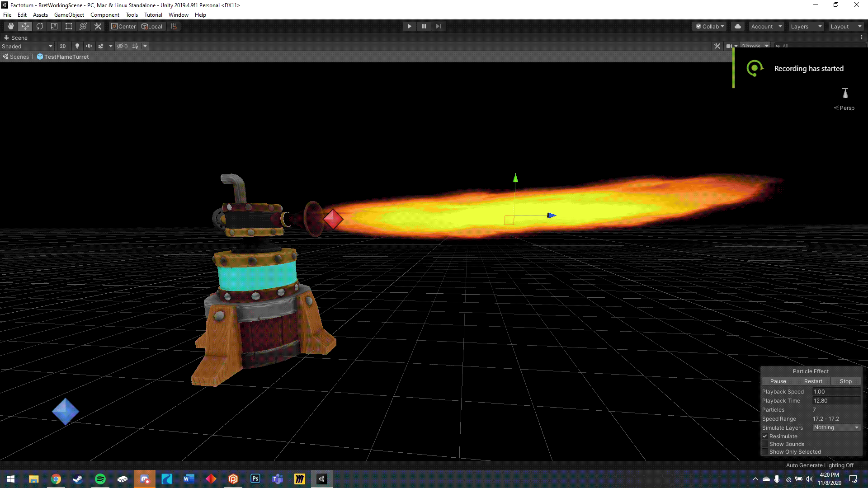
Task: Open the GameObject menu
Action: (69, 14)
